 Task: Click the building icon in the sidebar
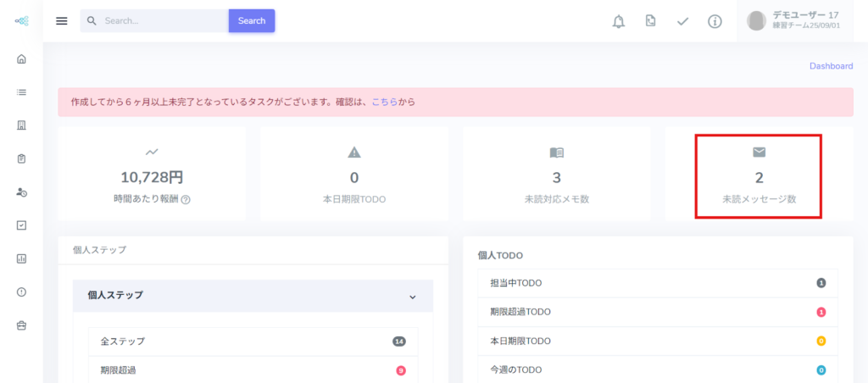[x=21, y=125]
